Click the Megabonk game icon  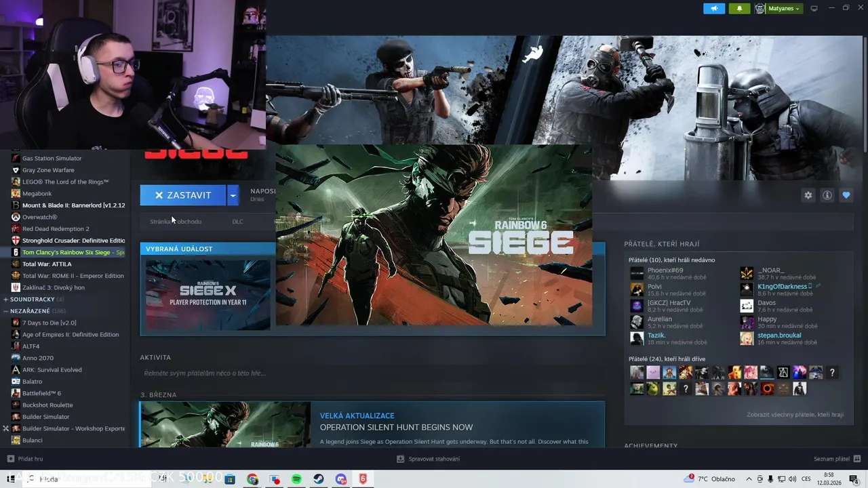tap(16, 193)
